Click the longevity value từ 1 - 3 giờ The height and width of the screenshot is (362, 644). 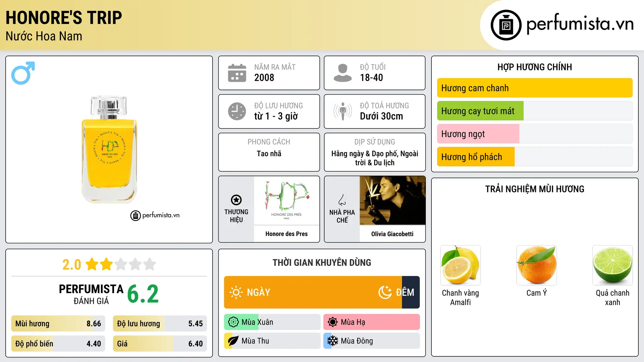pyautogui.click(x=276, y=116)
